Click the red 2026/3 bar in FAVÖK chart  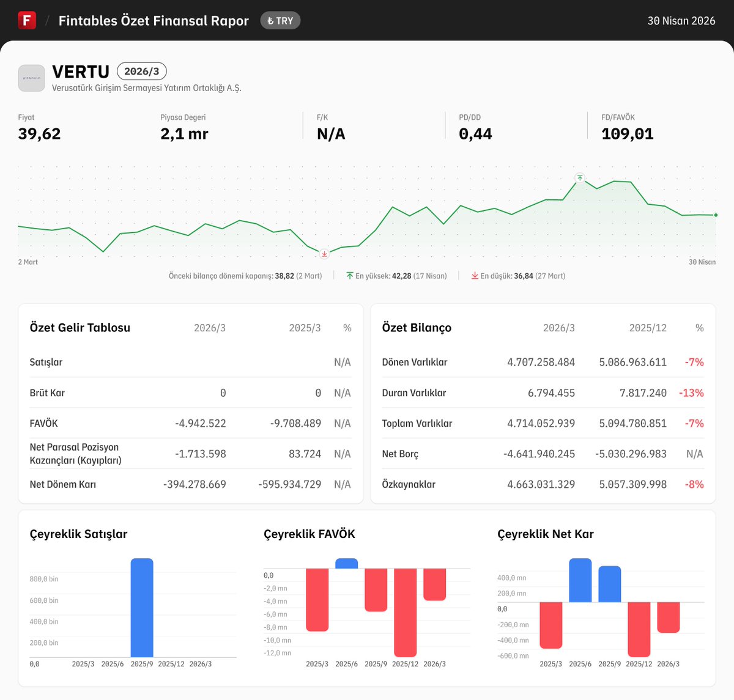[x=434, y=584]
